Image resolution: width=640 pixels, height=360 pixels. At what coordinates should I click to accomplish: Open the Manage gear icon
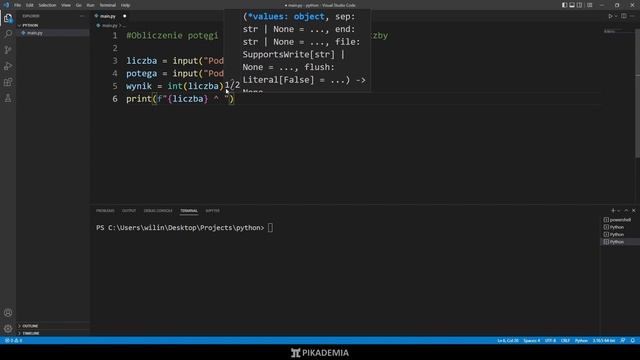tap(8, 329)
